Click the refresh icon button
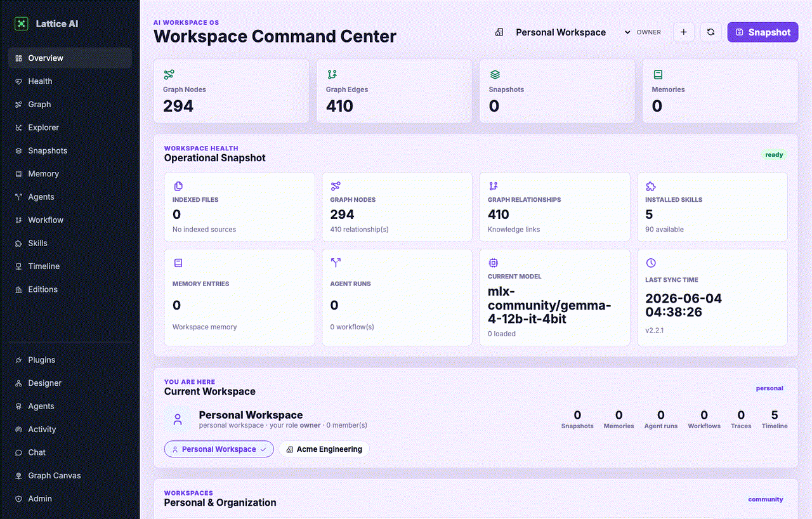 point(711,32)
